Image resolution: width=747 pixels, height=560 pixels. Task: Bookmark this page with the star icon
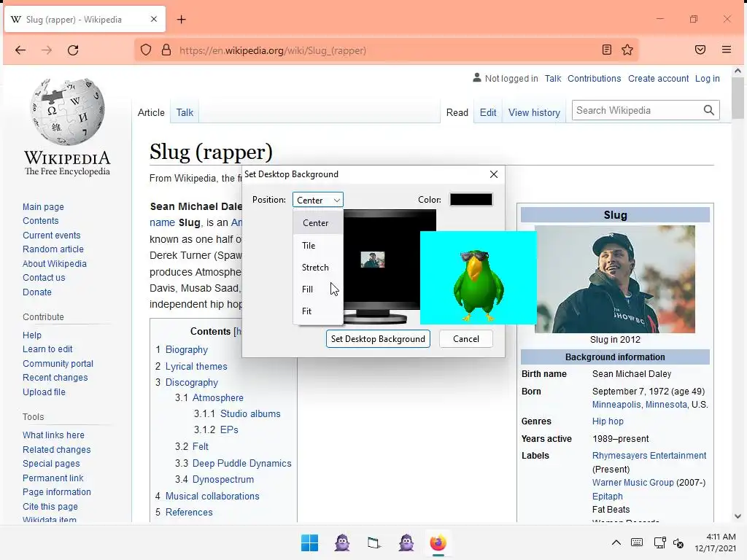(x=627, y=50)
